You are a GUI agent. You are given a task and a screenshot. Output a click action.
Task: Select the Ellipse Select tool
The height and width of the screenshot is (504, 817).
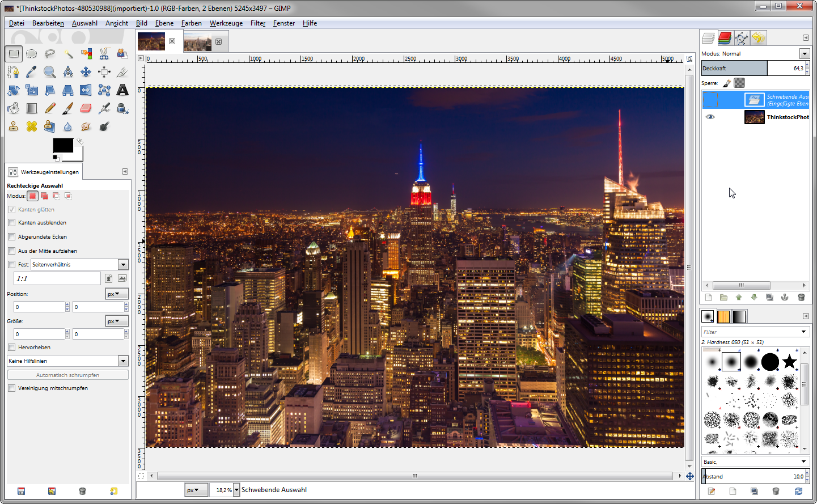point(32,54)
